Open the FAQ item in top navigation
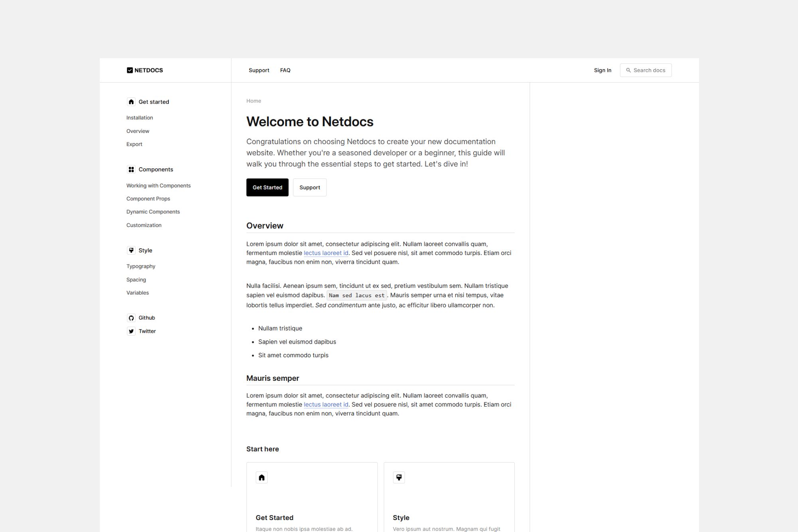 [285, 70]
